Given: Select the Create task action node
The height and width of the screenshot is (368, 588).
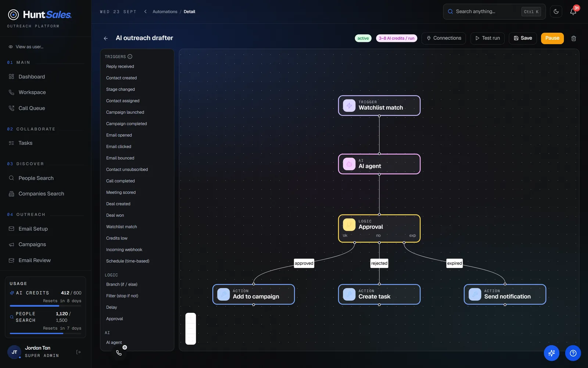Looking at the screenshot, I should coord(379,294).
